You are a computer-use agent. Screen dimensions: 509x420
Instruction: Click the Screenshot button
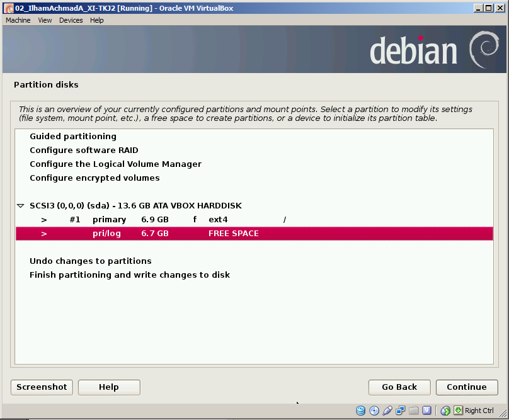tap(41, 387)
